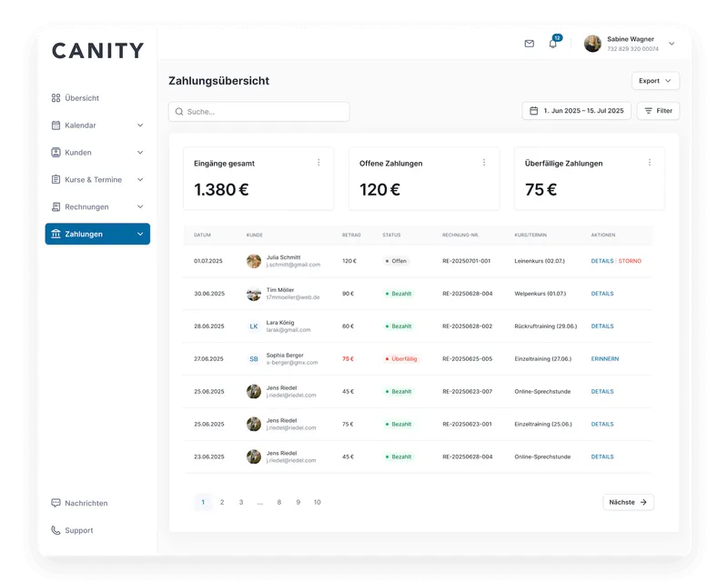Screen dimensions: 728x582
Task: Open the Export dropdown
Action: click(x=657, y=81)
